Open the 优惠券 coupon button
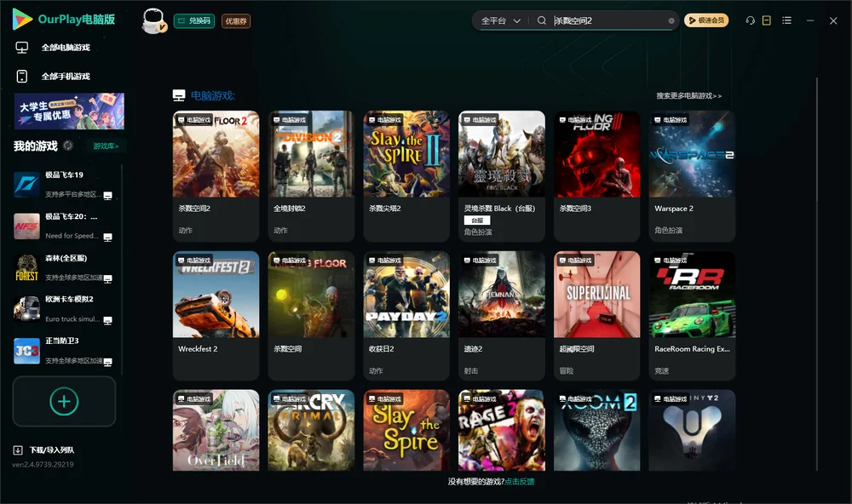This screenshot has width=852, height=504. pos(236,21)
